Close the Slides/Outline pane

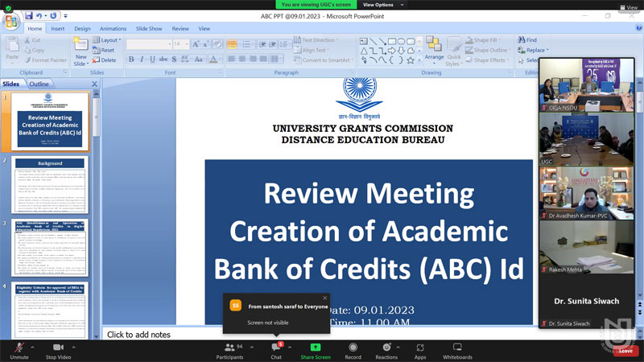[x=94, y=84]
